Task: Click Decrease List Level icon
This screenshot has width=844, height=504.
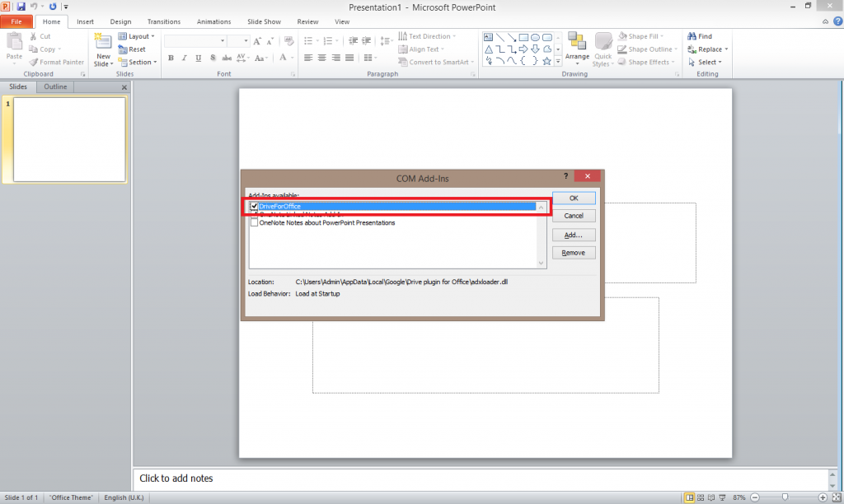Action: pos(353,41)
